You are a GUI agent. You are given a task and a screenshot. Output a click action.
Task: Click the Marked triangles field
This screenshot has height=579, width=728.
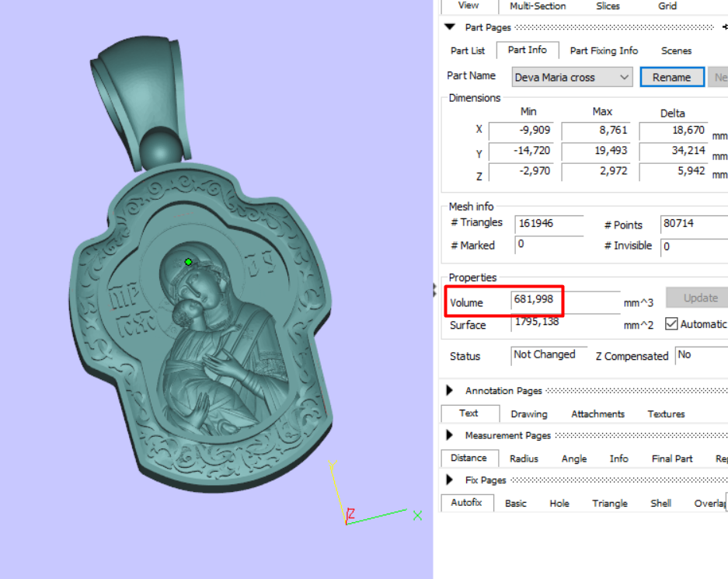click(x=549, y=245)
